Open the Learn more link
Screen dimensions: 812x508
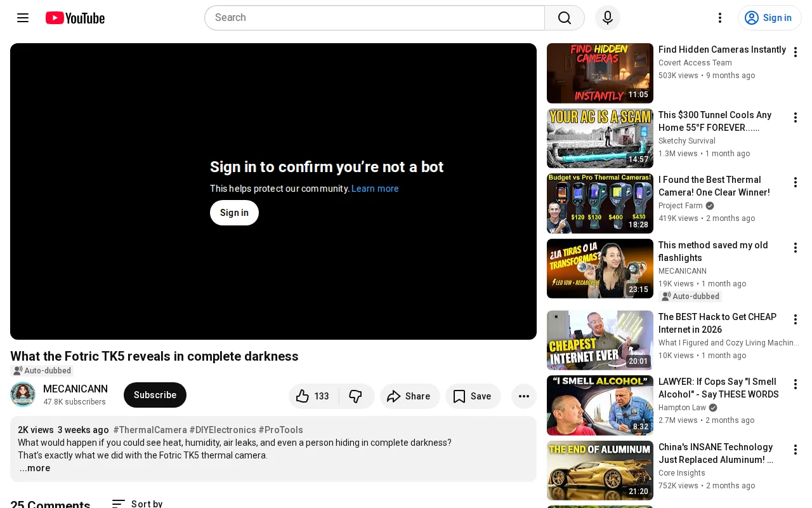pyautogui.click(x=375, y=189)
